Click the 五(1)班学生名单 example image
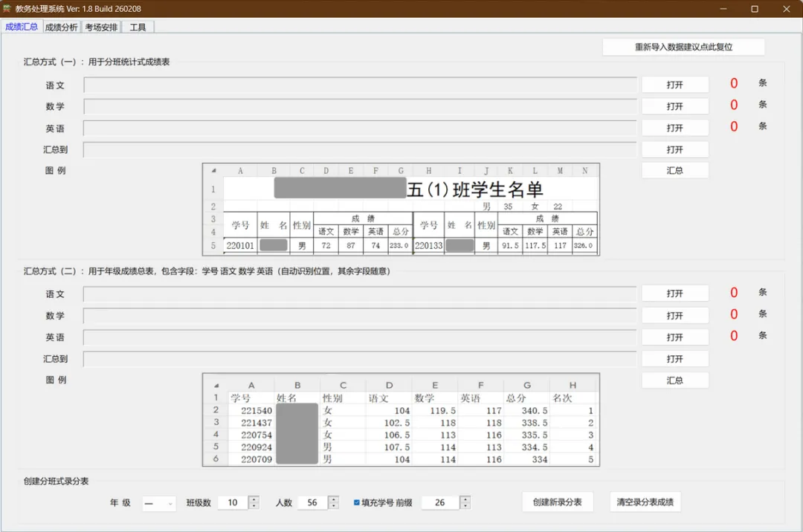 pos(401,210)
